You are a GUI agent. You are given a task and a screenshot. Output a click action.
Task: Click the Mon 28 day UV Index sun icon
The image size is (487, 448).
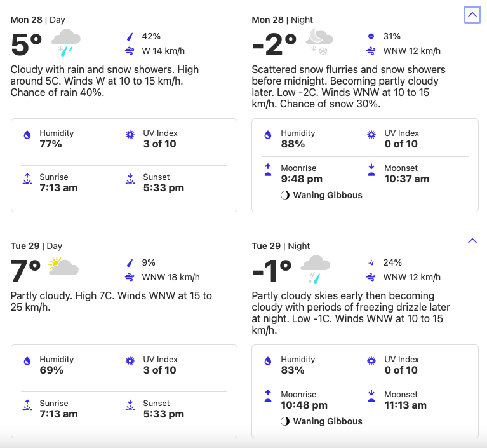pyautogui.click(x=130, y=135)
